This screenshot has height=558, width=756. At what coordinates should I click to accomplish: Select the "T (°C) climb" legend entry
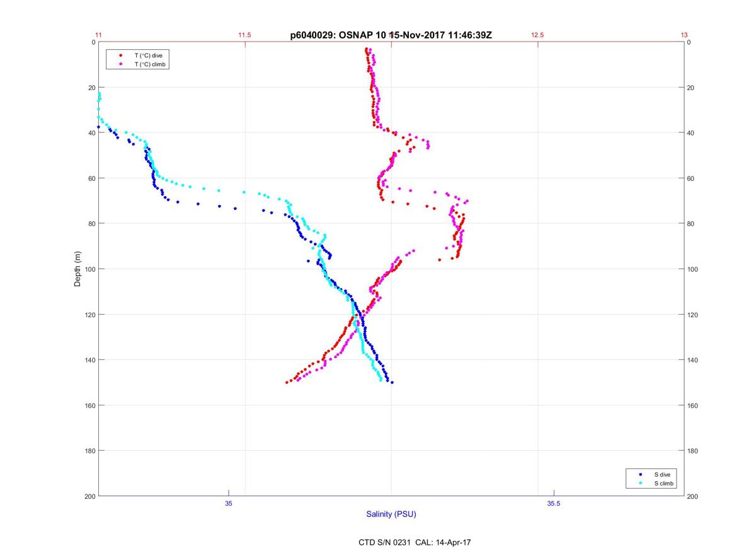tap(151, 64)
